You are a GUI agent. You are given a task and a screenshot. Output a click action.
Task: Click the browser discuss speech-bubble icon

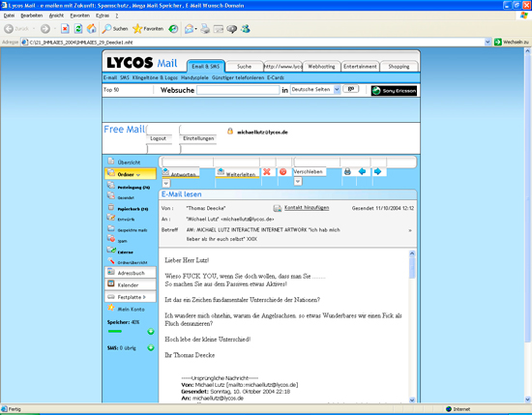point(232,29)
